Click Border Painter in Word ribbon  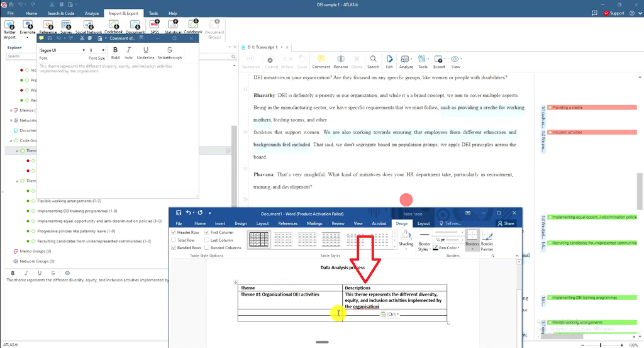(x=487, y=241)
